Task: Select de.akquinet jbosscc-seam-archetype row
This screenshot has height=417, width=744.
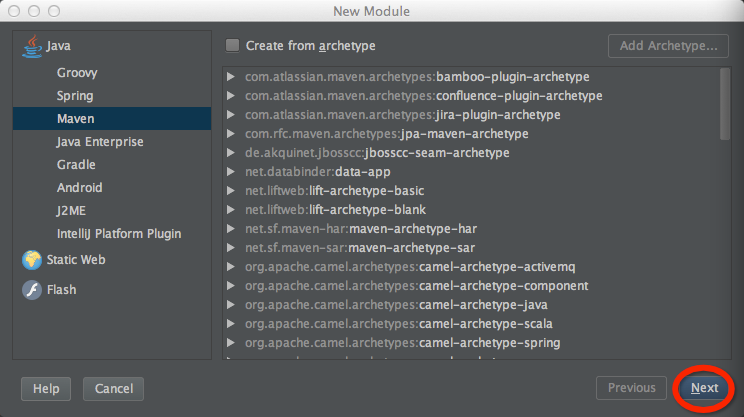Action: coord(377,153)
